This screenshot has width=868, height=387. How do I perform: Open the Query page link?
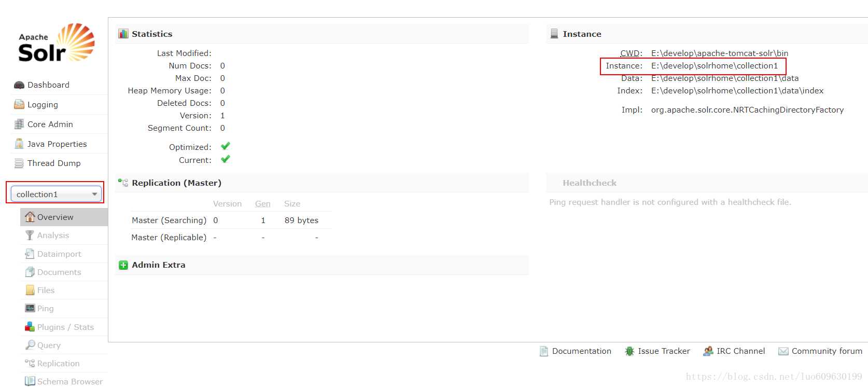coord(49,345)
